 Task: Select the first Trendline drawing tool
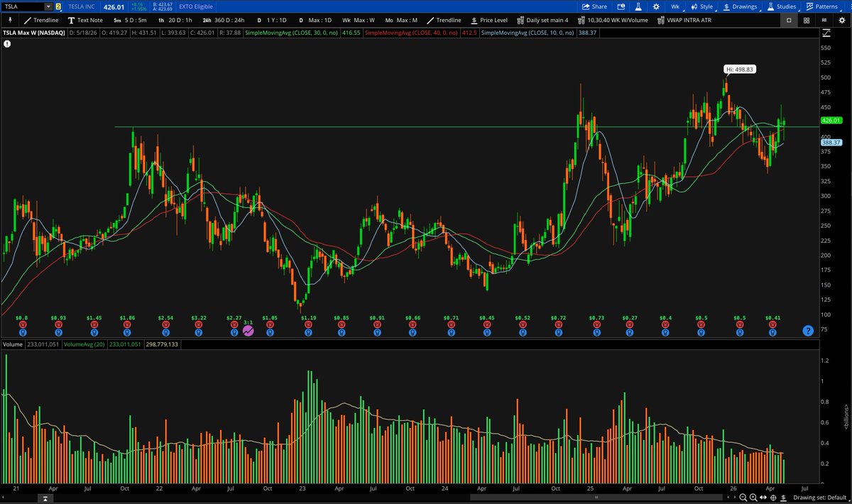tap(40, 21)
